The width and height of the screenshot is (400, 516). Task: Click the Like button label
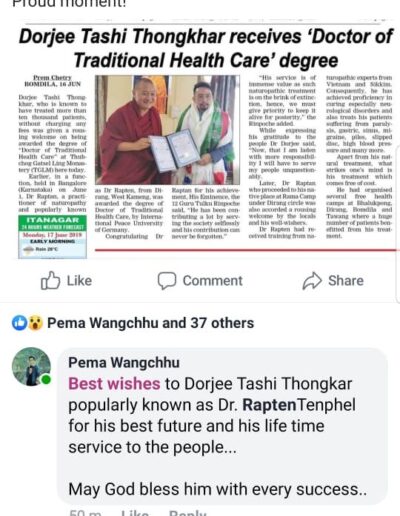79,281
